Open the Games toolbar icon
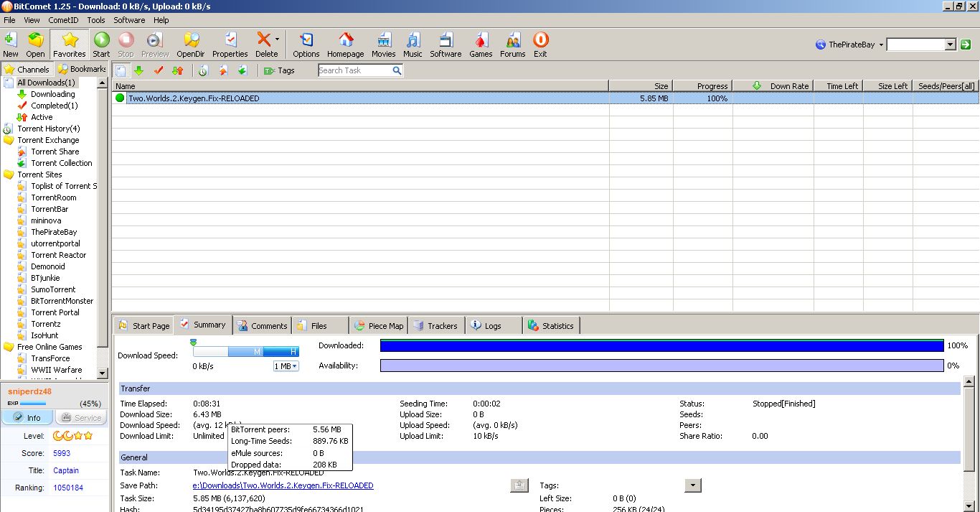Image resolution: width=980 pixels, height=512 pixels. click(481, 44)
